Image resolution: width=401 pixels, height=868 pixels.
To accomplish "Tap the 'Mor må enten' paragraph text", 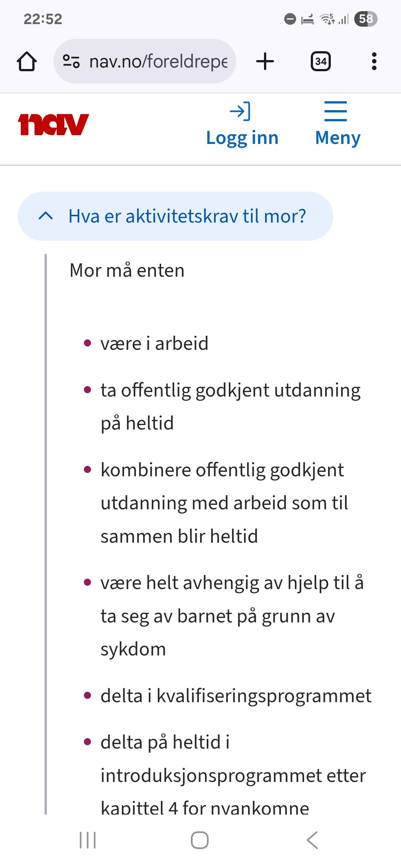I will point(127,270).
